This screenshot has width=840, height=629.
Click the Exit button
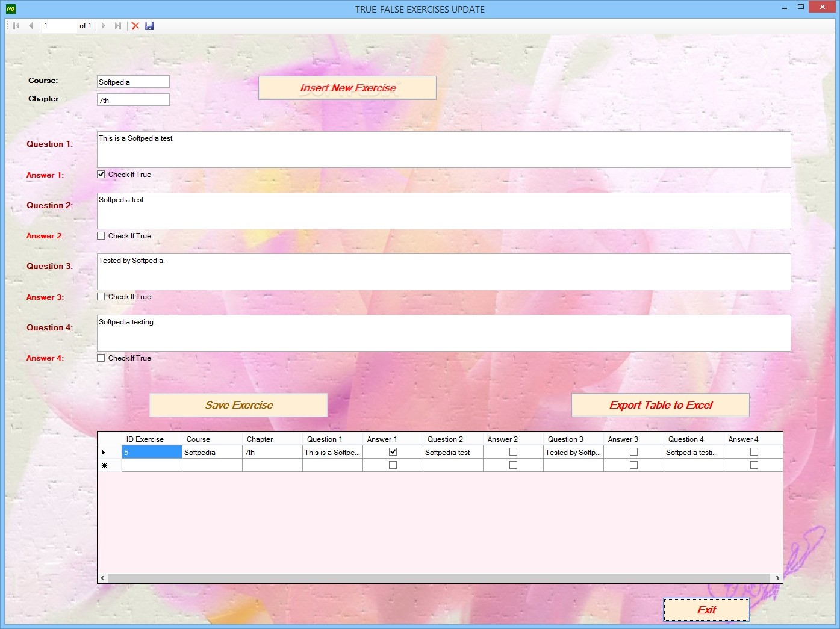coord(706,610)
